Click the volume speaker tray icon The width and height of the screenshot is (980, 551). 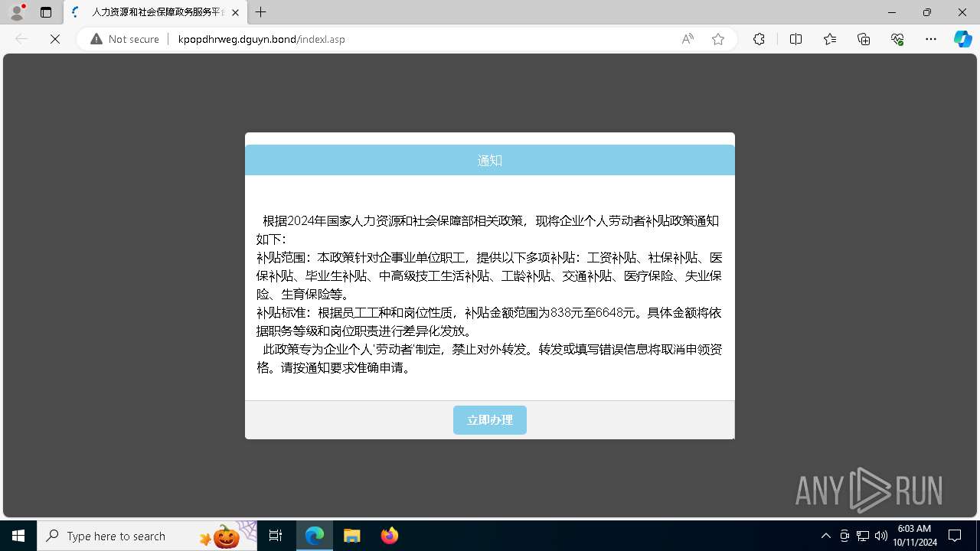(880, 536)
